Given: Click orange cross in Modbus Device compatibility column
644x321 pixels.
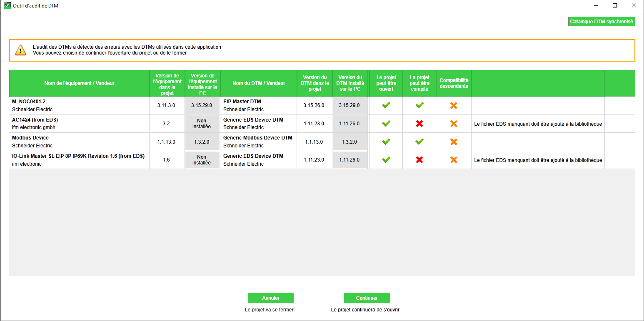Looking at the screenshot, I should tap(454, 142).
